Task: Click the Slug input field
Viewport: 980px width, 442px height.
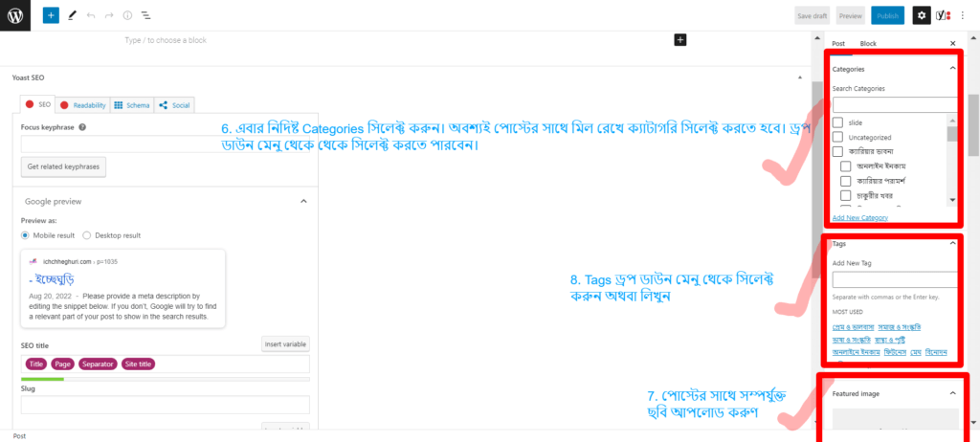Action: coord(165,405)
